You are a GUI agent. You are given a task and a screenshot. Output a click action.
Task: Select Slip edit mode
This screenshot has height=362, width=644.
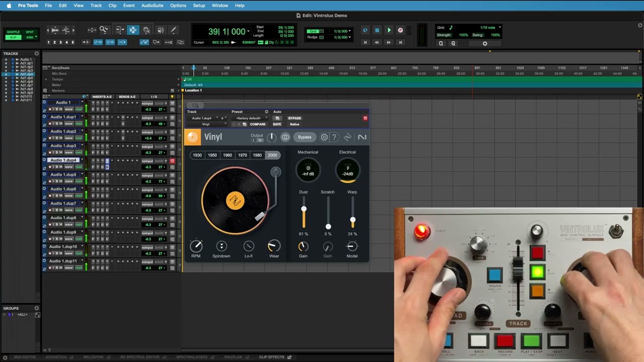tap(13, 37)
